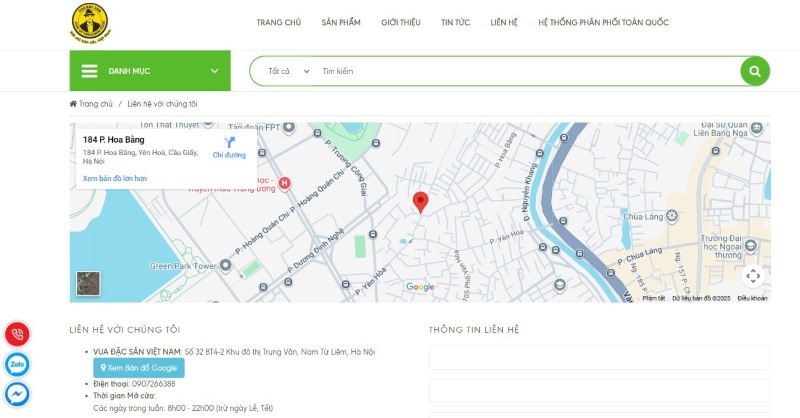Image resolution: width=800 pixels, height=418 pixels.
Task: Click the Google logo on the map
Action: click(420, 287)
